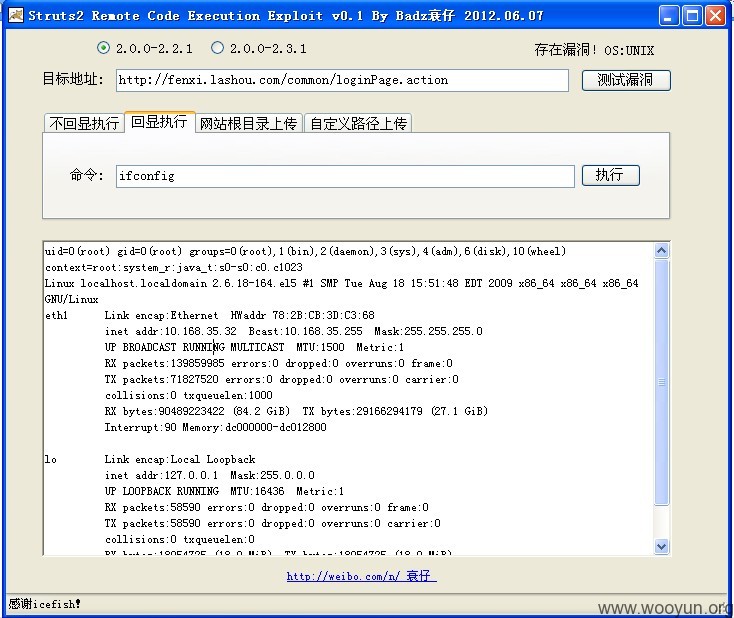Click the 'TX packets:71827520' line
Screen dimensions: 734x618
point(282,379)
